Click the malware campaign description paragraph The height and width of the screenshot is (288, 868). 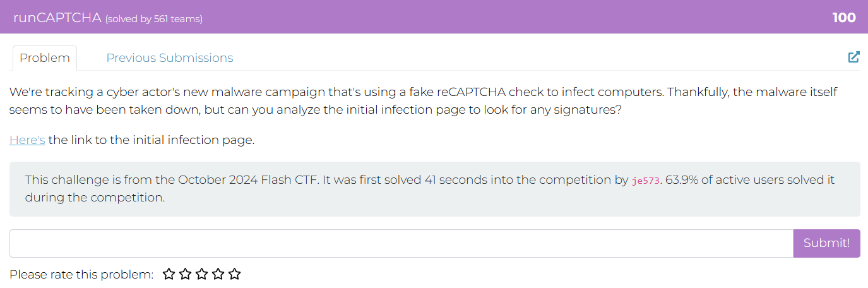(423, 100)
